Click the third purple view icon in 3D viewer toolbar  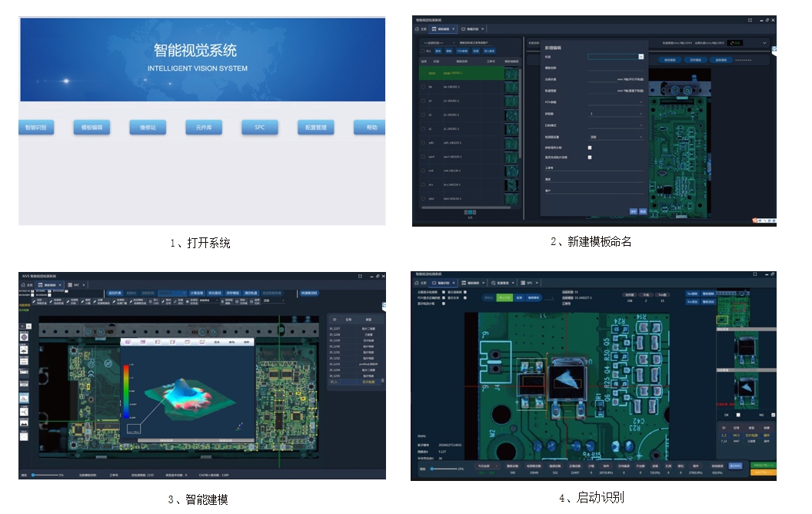tap(158, 342)
